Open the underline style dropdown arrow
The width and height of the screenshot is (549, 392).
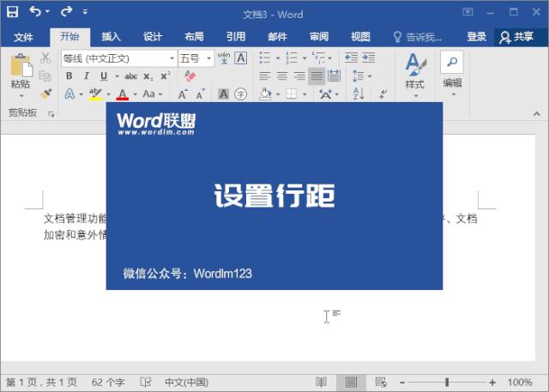pos(117,76)
